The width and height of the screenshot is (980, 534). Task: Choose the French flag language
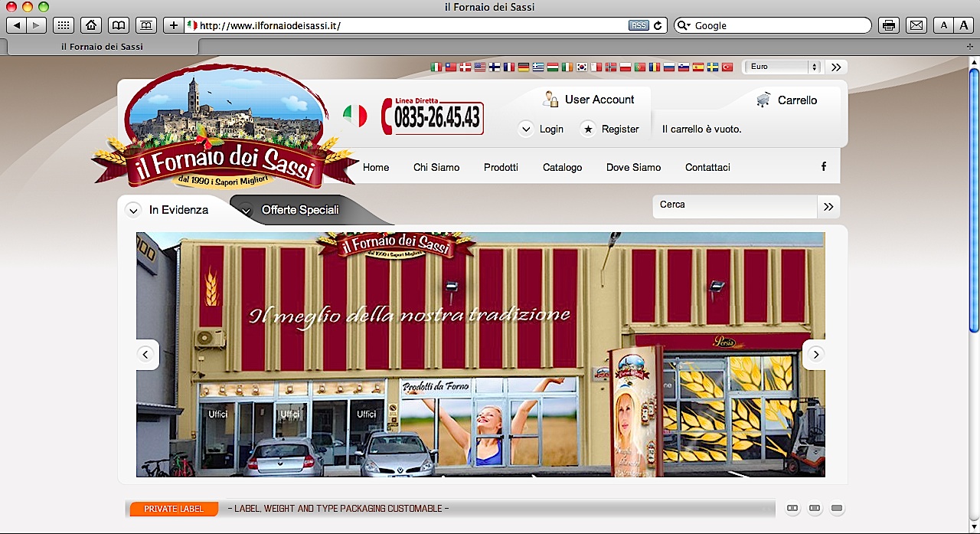click(x=509, y=67)
